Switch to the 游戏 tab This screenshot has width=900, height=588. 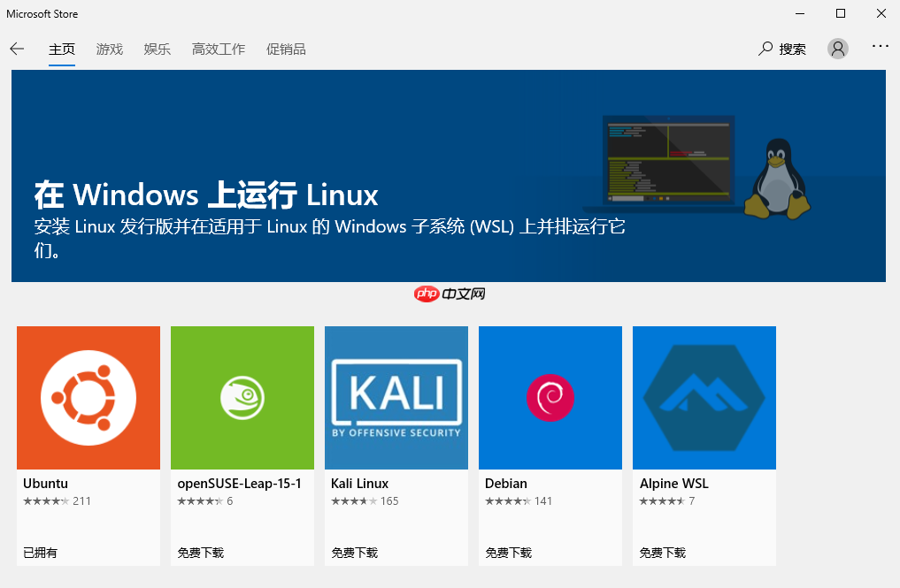(109, 50)
